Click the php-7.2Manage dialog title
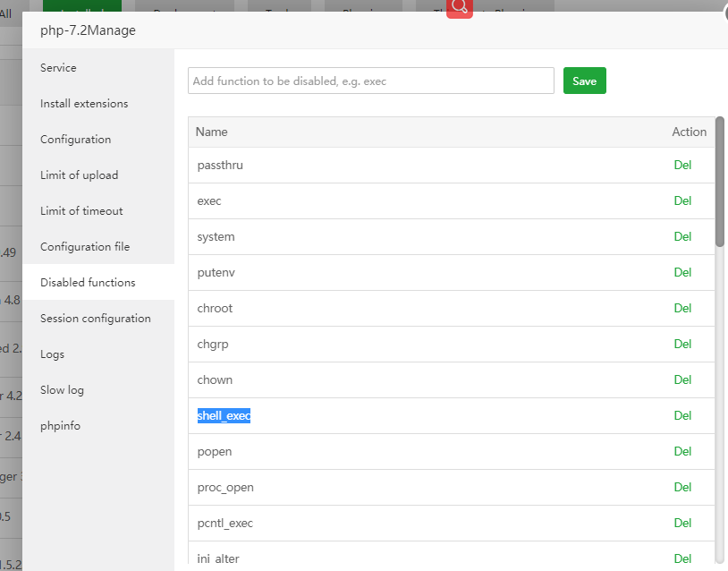Viewport: 728px width, 571px height. [x=88, y=30]
